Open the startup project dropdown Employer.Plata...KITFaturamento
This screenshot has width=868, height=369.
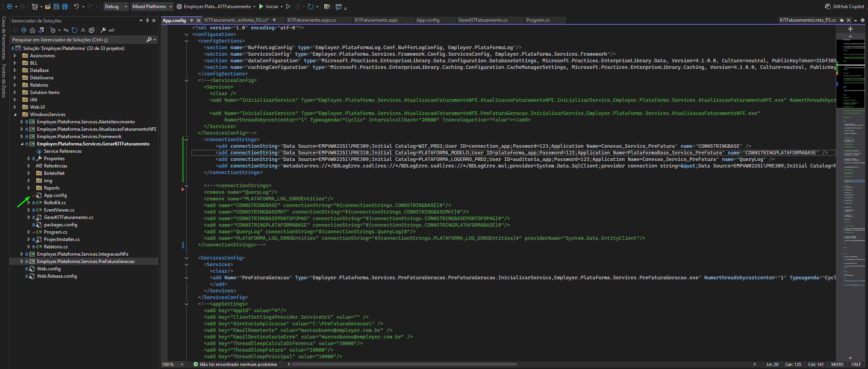pos(216,7)
